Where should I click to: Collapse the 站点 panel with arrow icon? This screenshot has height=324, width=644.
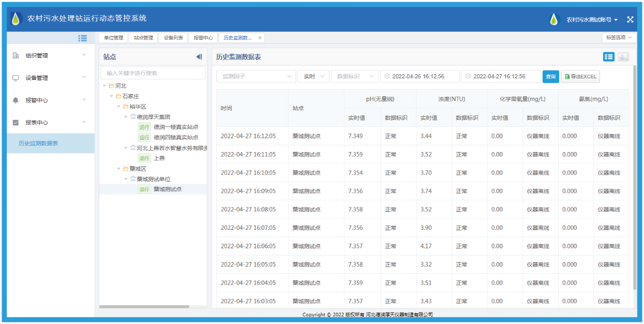click(199, 57)
